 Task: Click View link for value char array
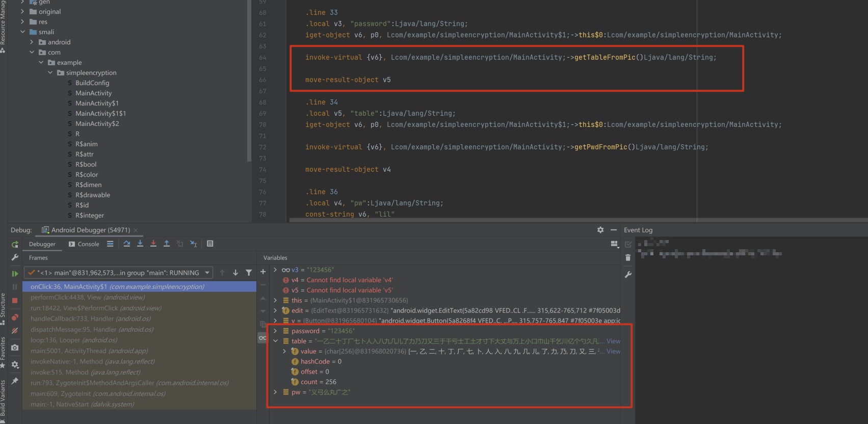613,351
